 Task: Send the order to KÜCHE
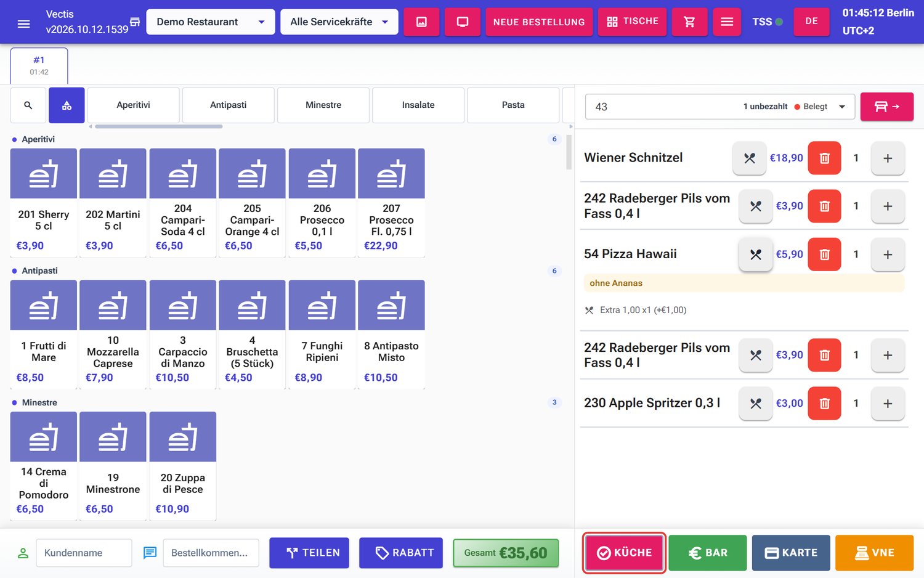click(624, 553)
